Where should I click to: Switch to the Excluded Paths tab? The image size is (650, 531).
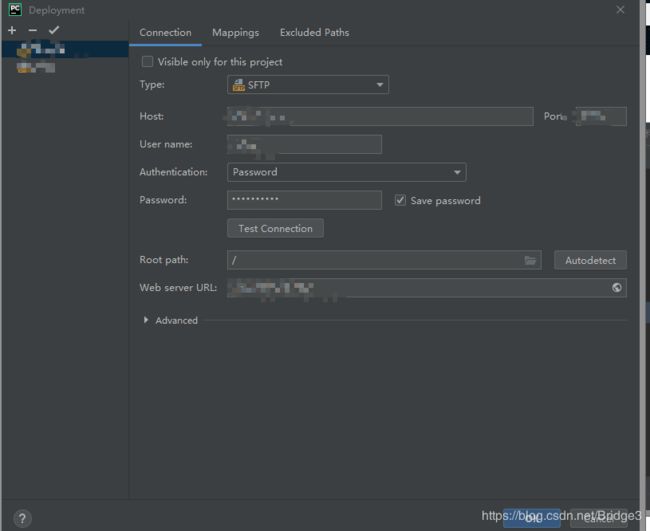314,32
